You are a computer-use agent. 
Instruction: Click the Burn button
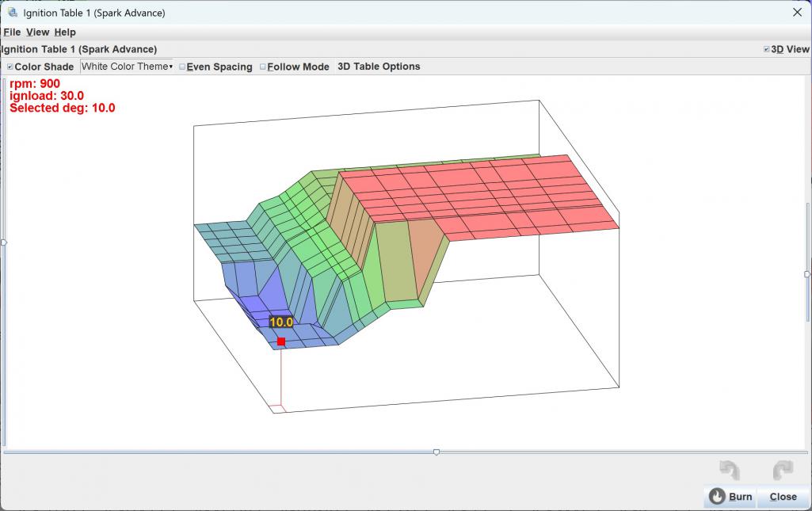click(730, 497)
